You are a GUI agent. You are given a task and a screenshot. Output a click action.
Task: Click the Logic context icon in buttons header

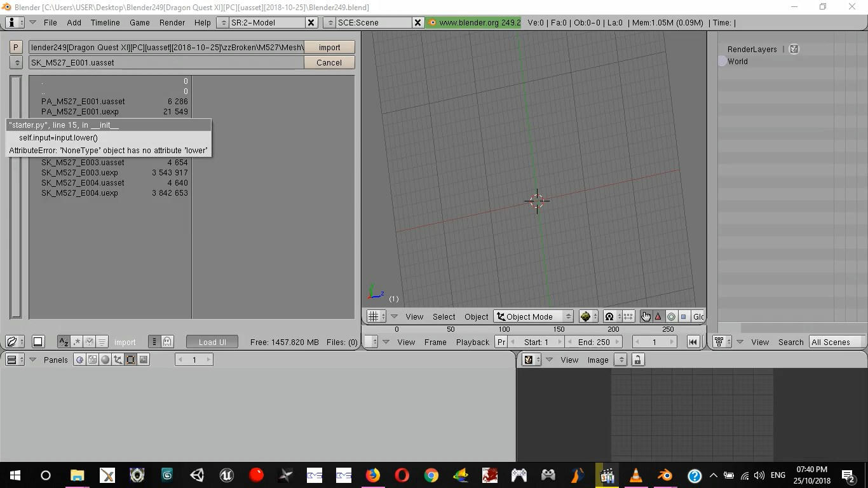pos(79,360)
